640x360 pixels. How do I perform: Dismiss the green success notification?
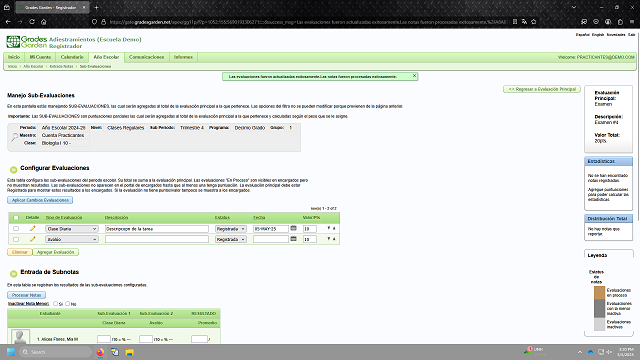pyautogui.click(x=414, y=76)
